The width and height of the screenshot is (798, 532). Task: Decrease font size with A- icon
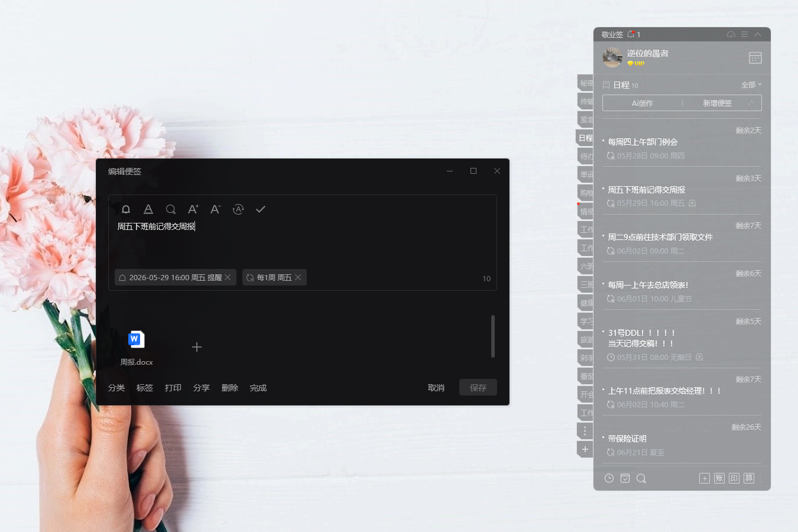coord(216,209)
